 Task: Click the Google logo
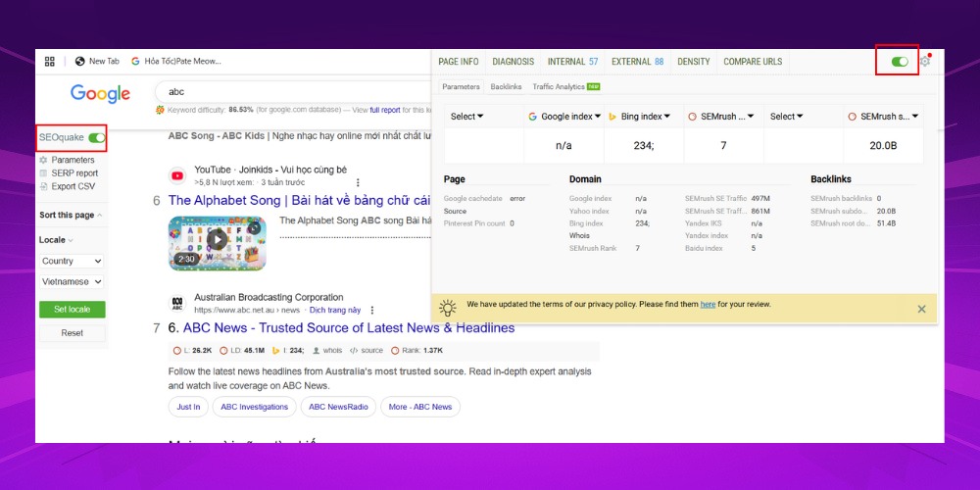[x=100, y=94]
